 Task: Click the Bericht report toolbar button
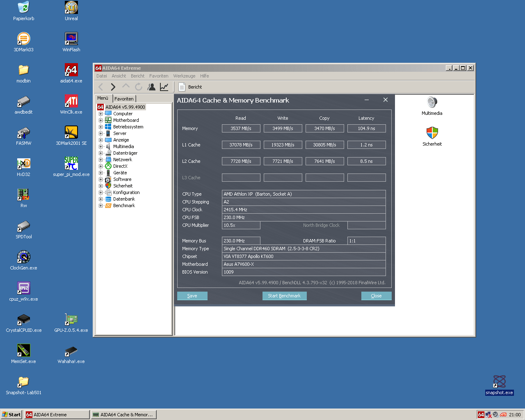[190, 87]
